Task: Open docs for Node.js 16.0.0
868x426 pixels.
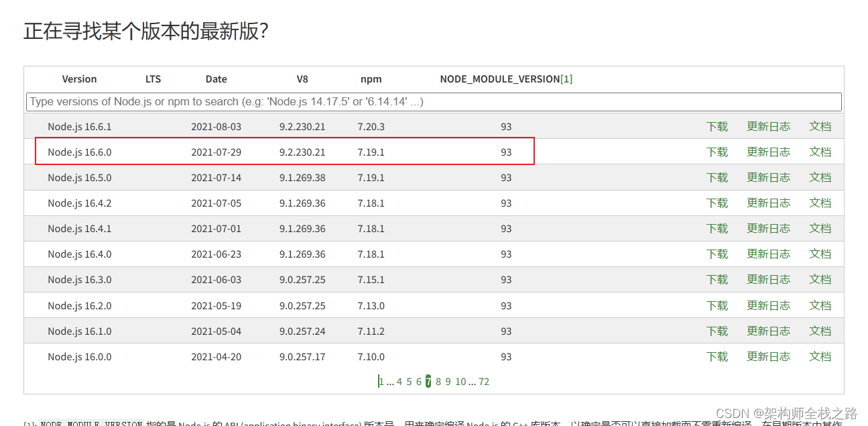Action: [820, 357]
